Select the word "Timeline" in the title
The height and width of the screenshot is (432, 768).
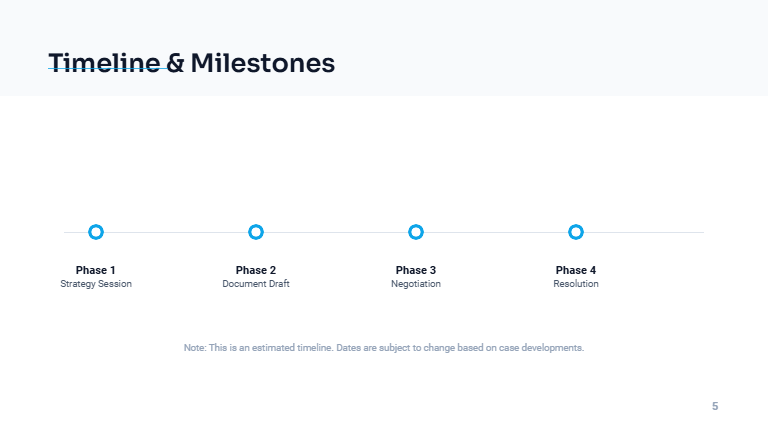104,63
